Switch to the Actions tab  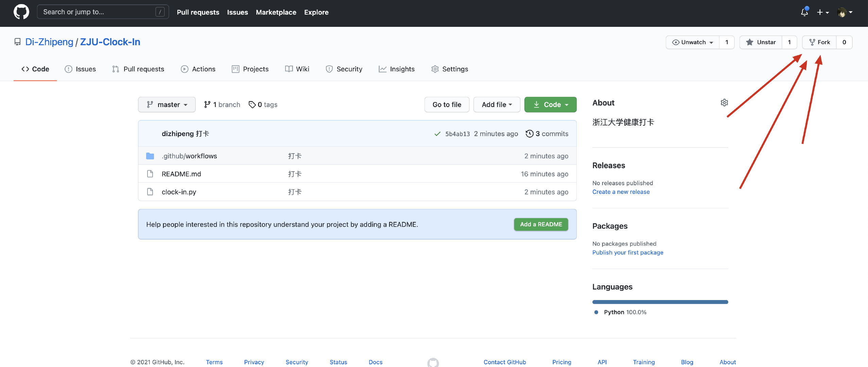pyautogui.click(x=198, y=69)
